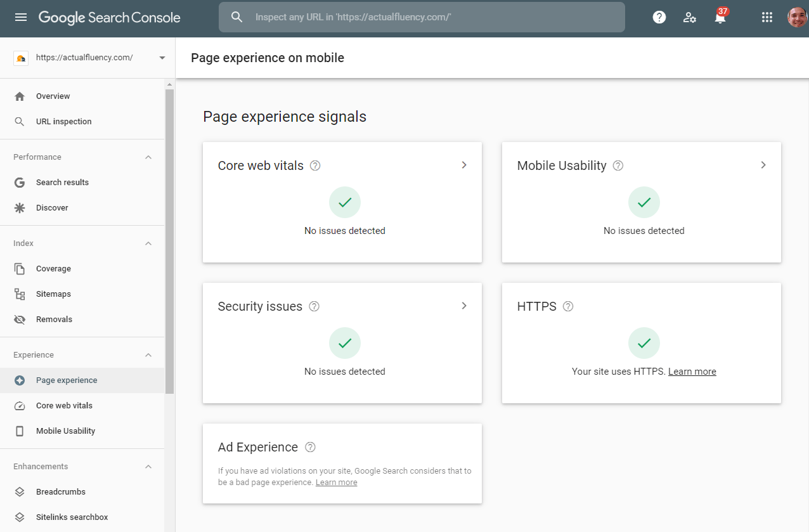Open Sitelinks searchbox enhancement report
Viewport: 809px width, 532px height.
(x=82, y=517)
